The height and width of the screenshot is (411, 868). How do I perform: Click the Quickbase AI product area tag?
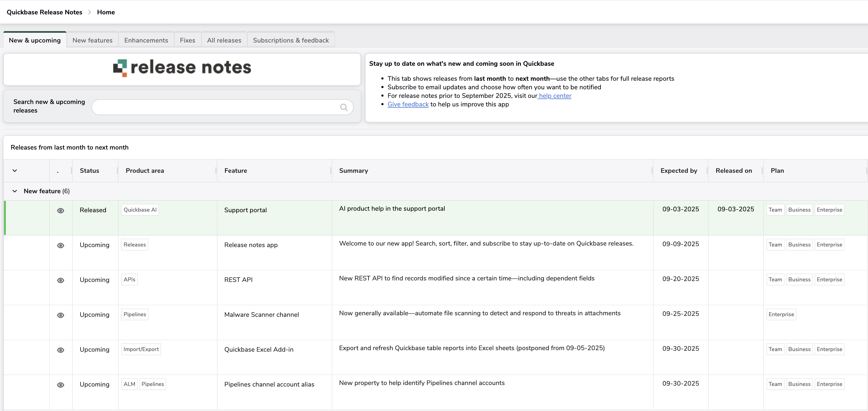(140, 210)
